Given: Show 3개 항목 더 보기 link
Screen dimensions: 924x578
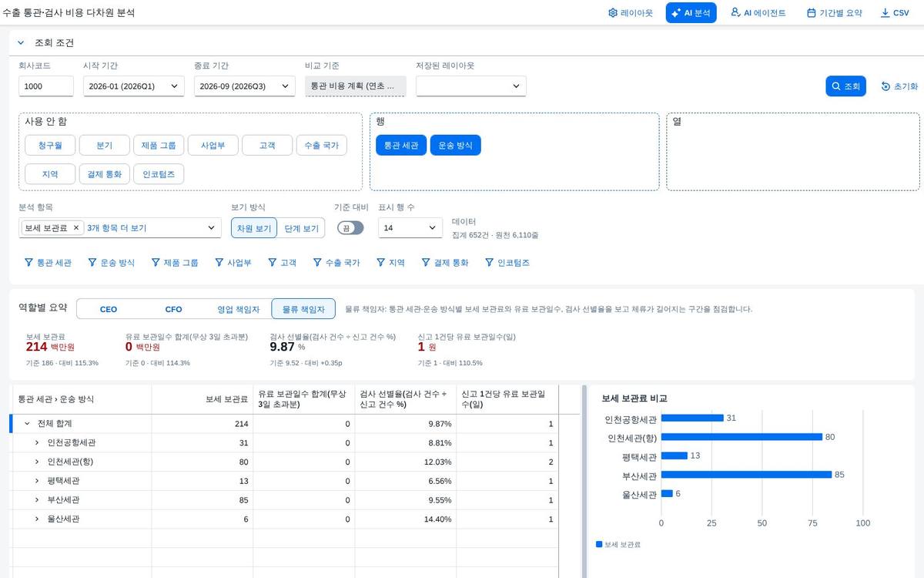Looking at the screenshot, I should [x=116, y=228].
